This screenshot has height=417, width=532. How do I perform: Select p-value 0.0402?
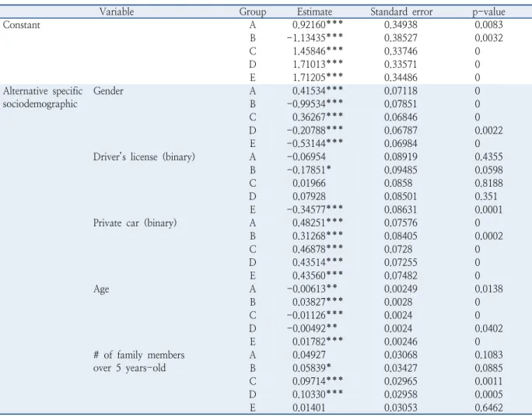pos(488,329)
